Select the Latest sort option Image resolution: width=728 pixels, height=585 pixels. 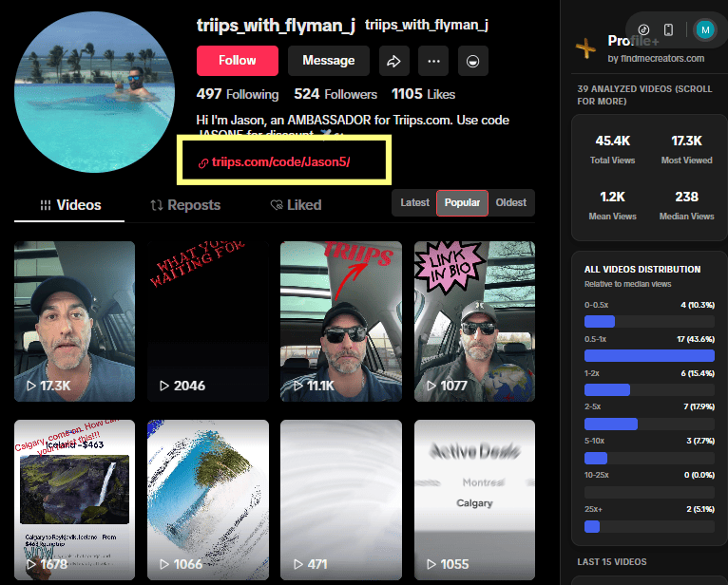coord(414,202)
